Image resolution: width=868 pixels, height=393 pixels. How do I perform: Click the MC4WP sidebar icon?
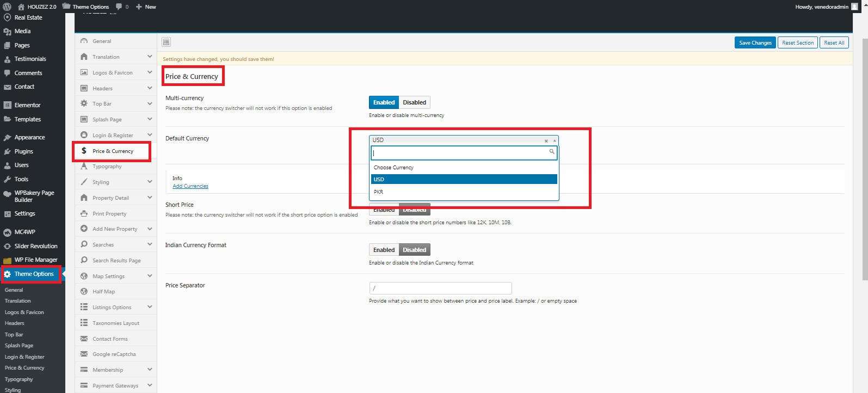tap(7, 232)
